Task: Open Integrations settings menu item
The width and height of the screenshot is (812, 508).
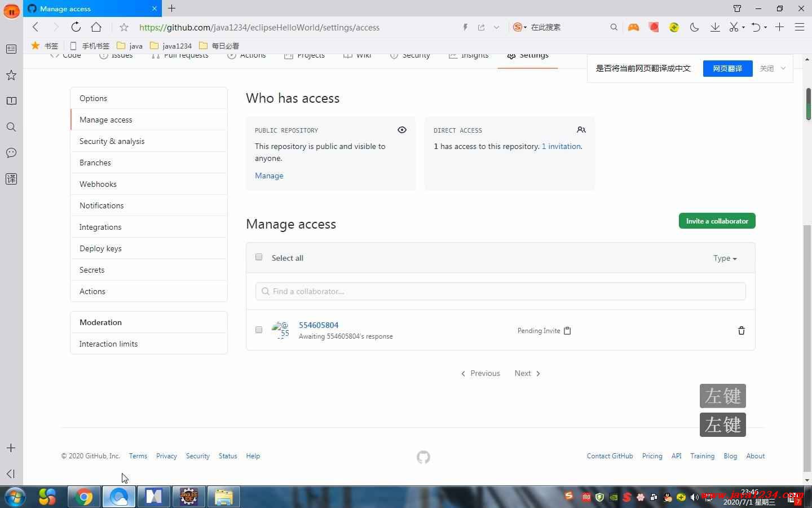Action: coord(149,227)
